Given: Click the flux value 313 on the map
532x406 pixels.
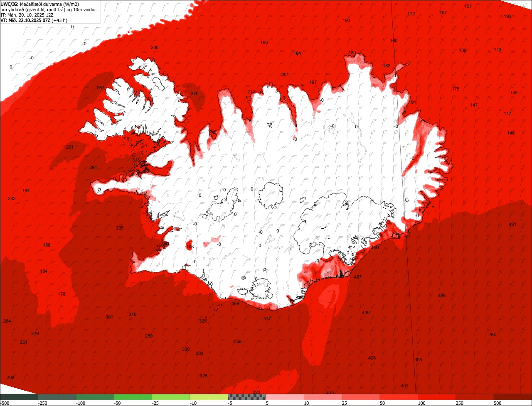Looking at the screenshot, I should 136,160.
